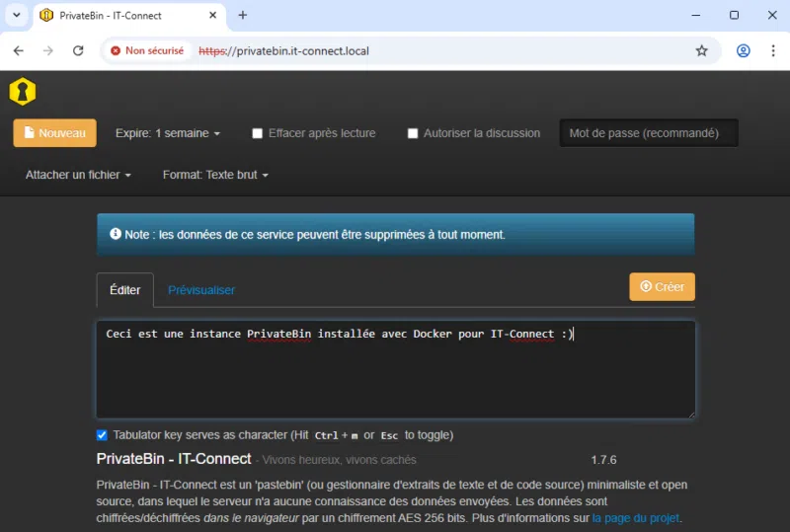Click the Créer button

[x=662, y=286]
